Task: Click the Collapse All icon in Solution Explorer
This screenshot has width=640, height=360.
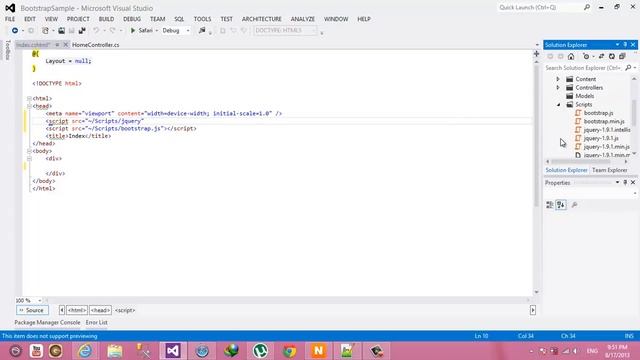Action: (x=622, y=56)
